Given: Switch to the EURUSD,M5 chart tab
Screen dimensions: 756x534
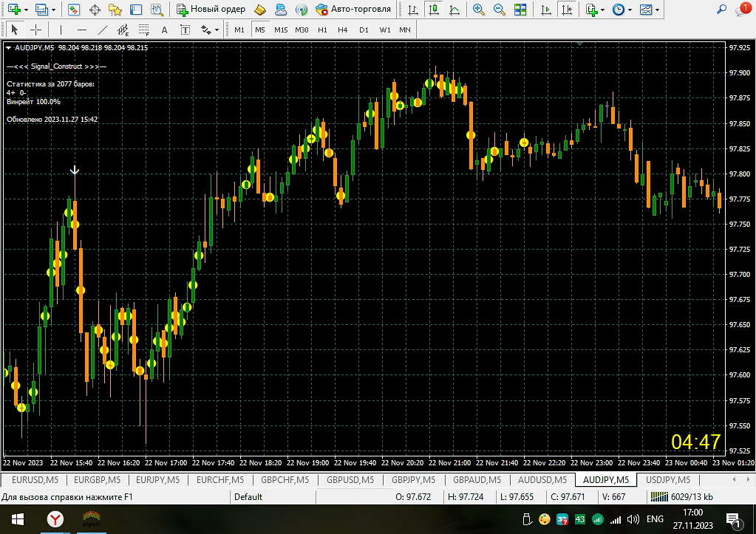Looking at the screenshot, I should pos(35,480).
